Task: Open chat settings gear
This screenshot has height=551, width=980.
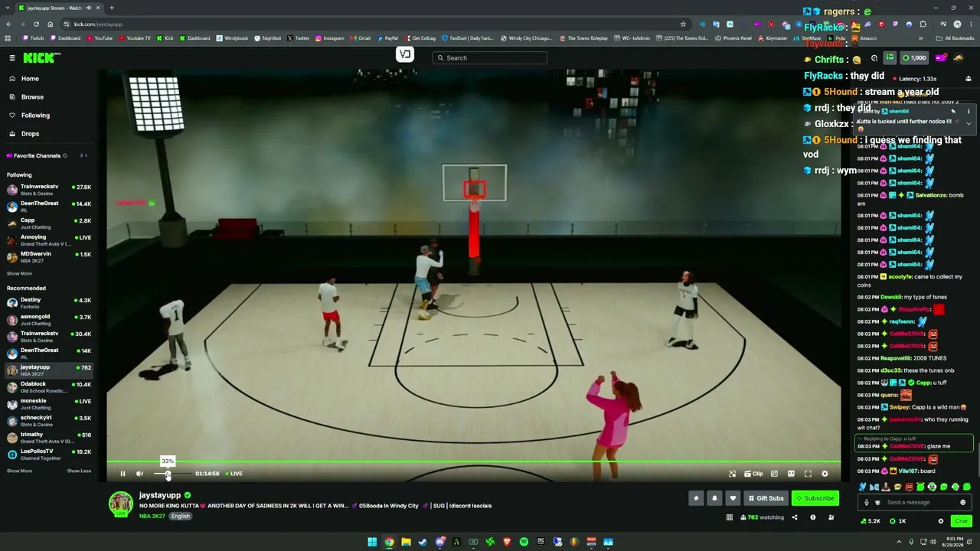Action: (941, 521)
